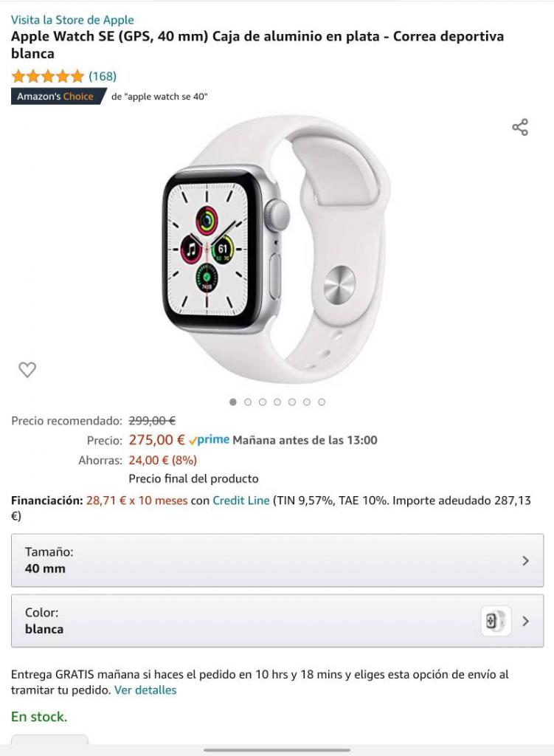
Task: Show the last product image dot
Action: tap(322, 402)
